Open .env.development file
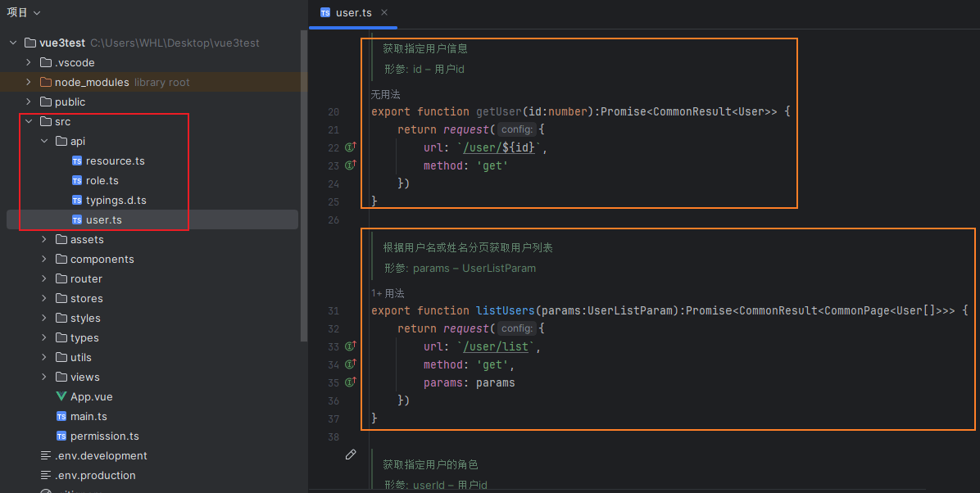The image size is (980, 493). click(101, 456)
